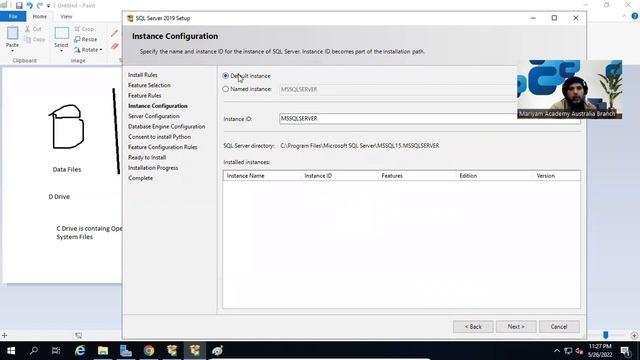The height and width of the screenshot is (360, 640).
Task: Switch to active SQL Setup taskbar icon
Action: click(195, 351)
